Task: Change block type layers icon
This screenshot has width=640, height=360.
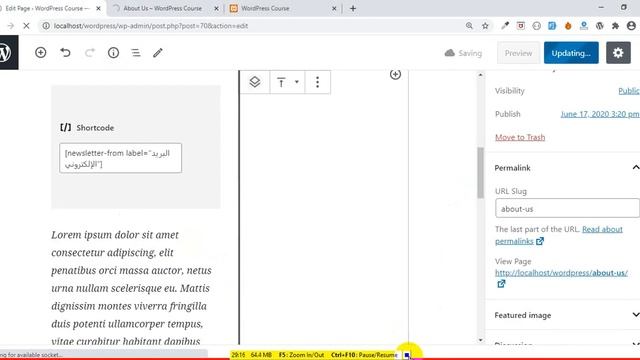Action: (255, 82)
